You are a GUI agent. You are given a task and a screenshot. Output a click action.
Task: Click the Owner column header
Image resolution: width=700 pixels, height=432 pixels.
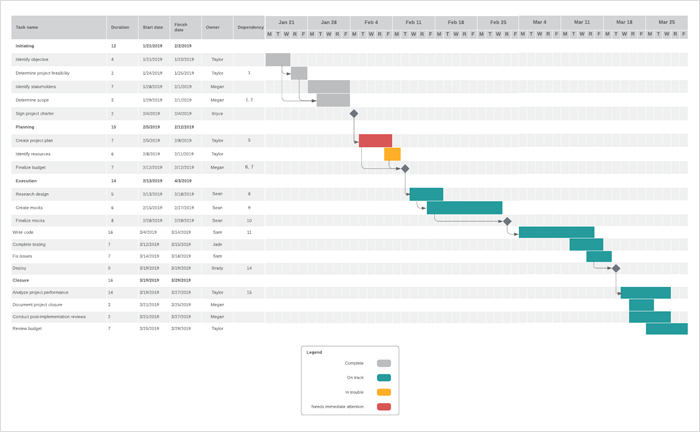pyautogui.click(x=217, y=27)
